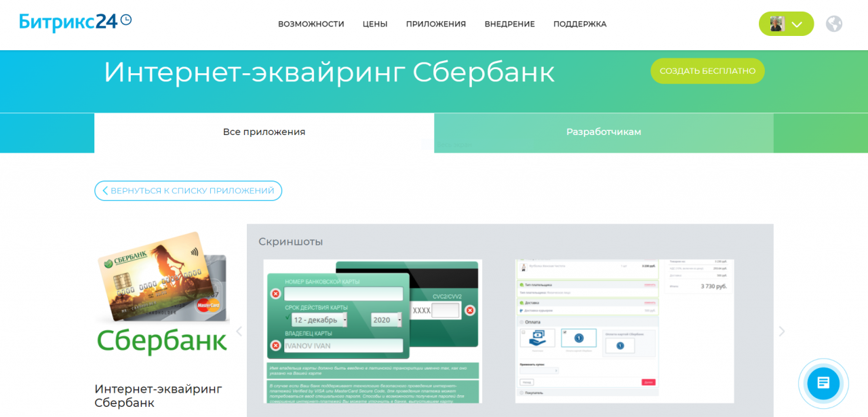The width and height of the screenshot is (868, 417).
Task: Open the blue chat widget
Action: 823,383
